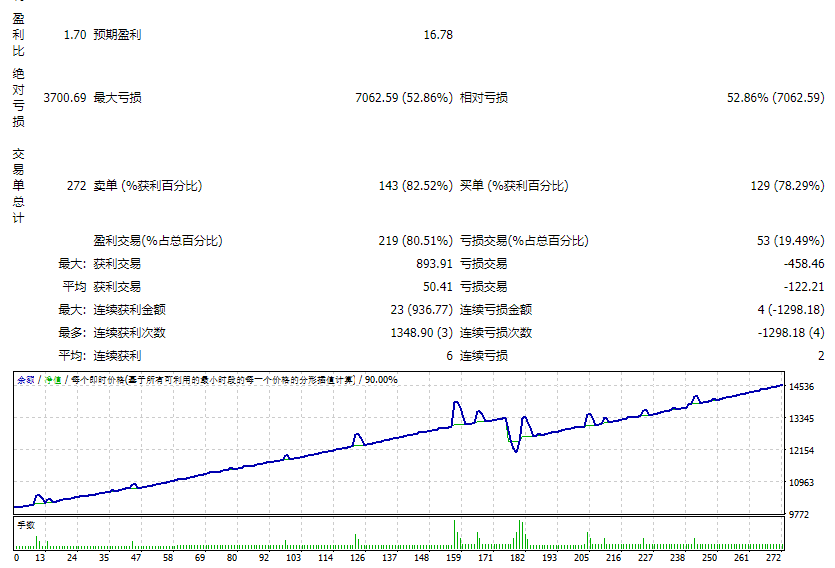Click the total trades count 272 in the table

click(x=76, y=185)
